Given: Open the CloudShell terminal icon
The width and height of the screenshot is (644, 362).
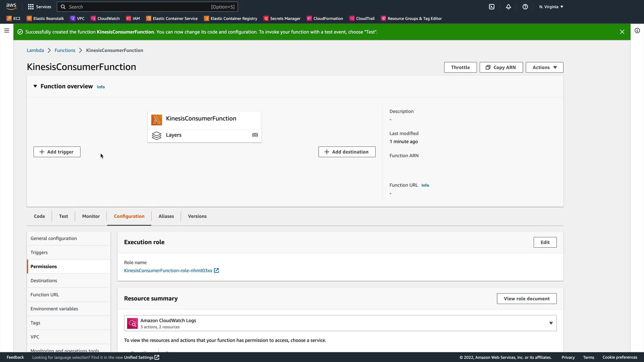Looking at the screenshot, I should point(492,7).
